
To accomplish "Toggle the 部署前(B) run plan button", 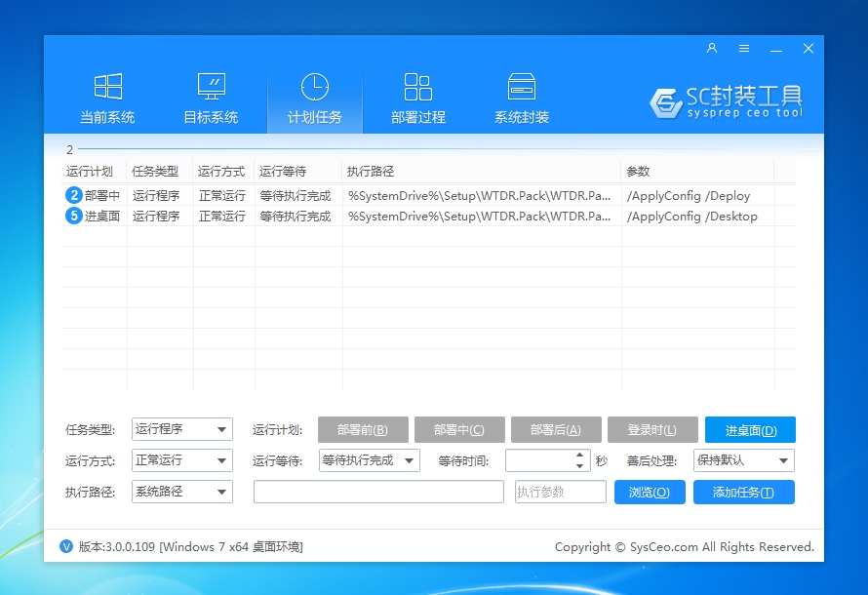I will pyautogui.click(x=362, y=430).
